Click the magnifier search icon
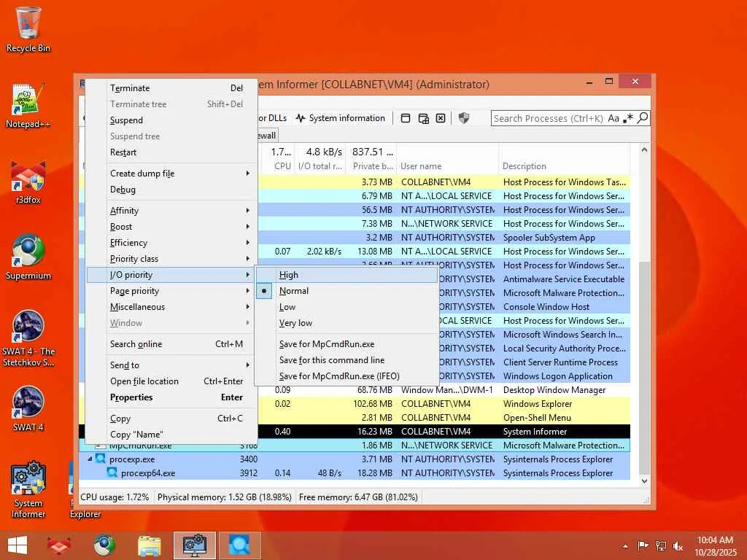747x560 pixels. (643, 117)
